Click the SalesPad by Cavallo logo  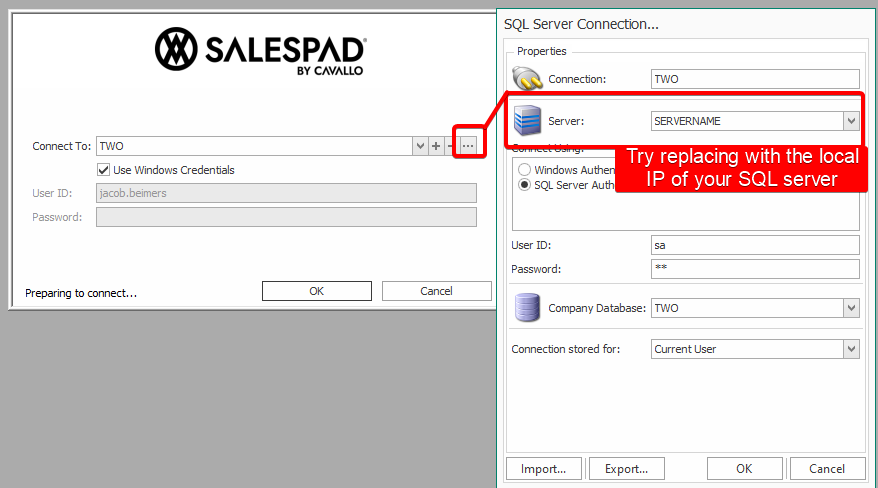coord(260,51)
